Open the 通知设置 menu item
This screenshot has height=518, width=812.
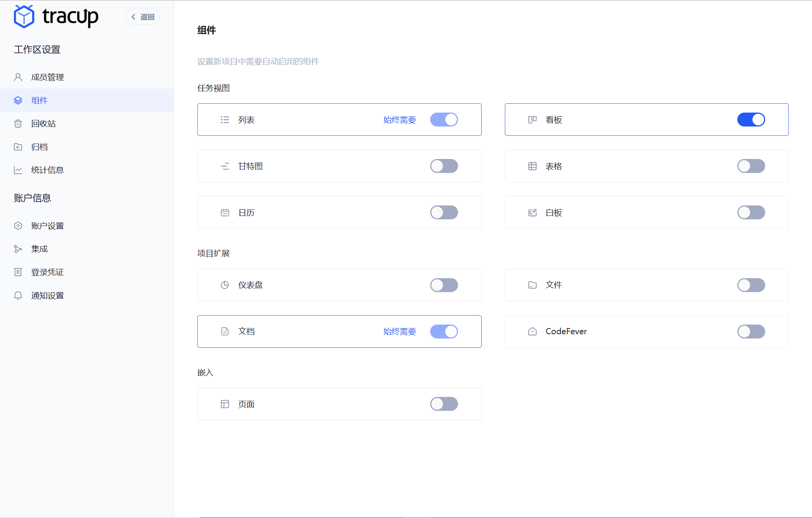coord(48,296)
